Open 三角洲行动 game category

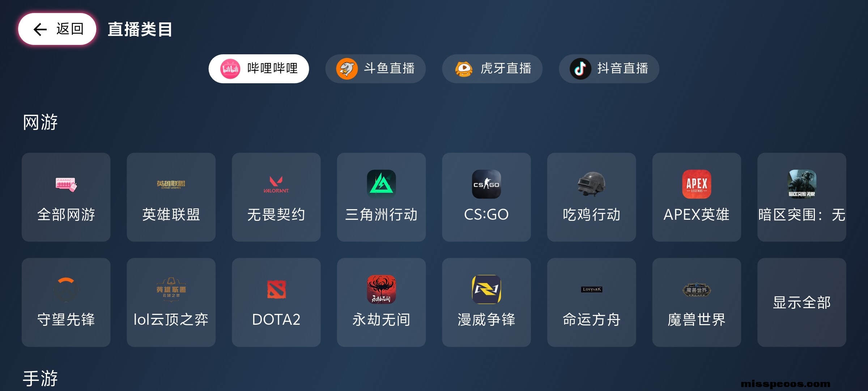pos(381,197)
